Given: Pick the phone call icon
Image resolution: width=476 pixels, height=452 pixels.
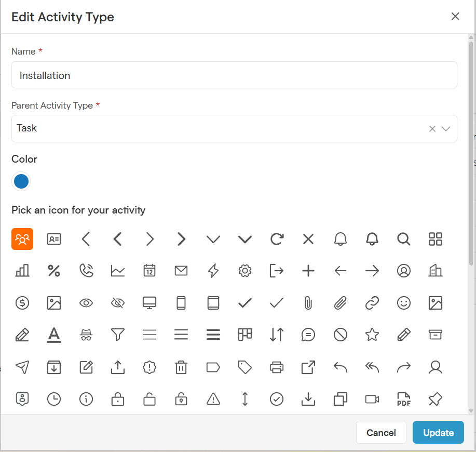Looking at the screenshot, I should coord(86,271).
